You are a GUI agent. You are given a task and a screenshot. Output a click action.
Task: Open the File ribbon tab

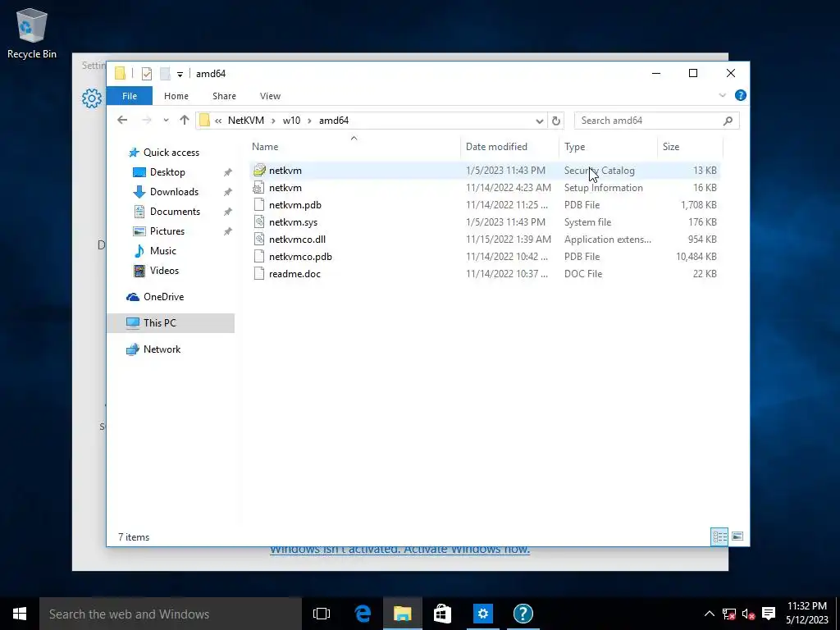pyautogui.click(x=130, y=96)
